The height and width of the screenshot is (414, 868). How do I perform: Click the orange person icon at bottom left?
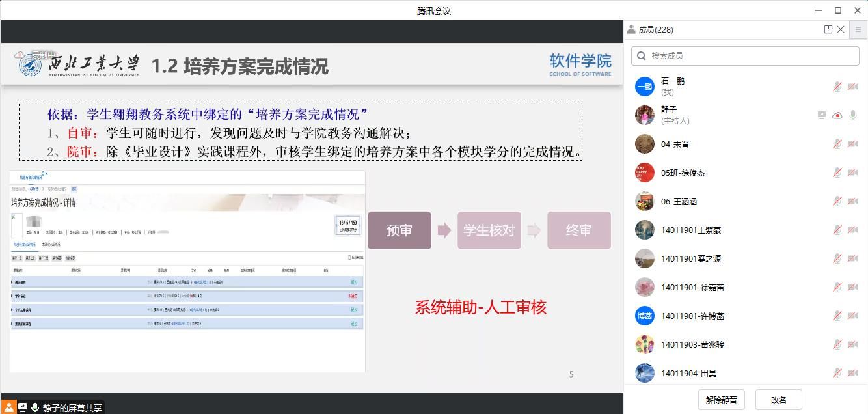click(8, 407)
